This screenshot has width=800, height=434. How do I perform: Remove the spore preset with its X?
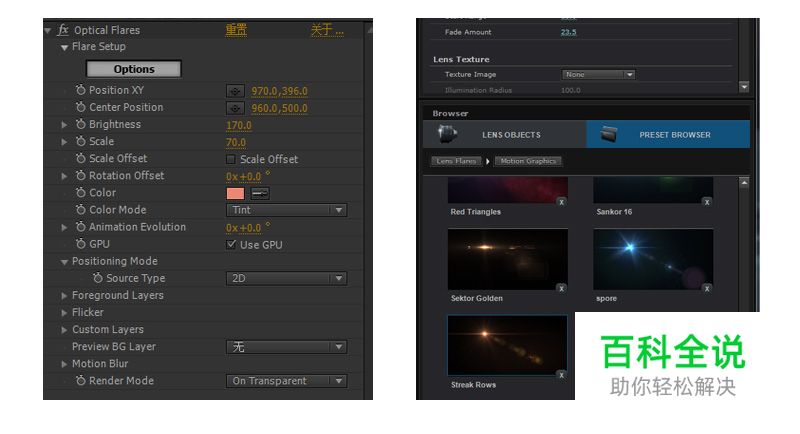click(x=707, y=288)
